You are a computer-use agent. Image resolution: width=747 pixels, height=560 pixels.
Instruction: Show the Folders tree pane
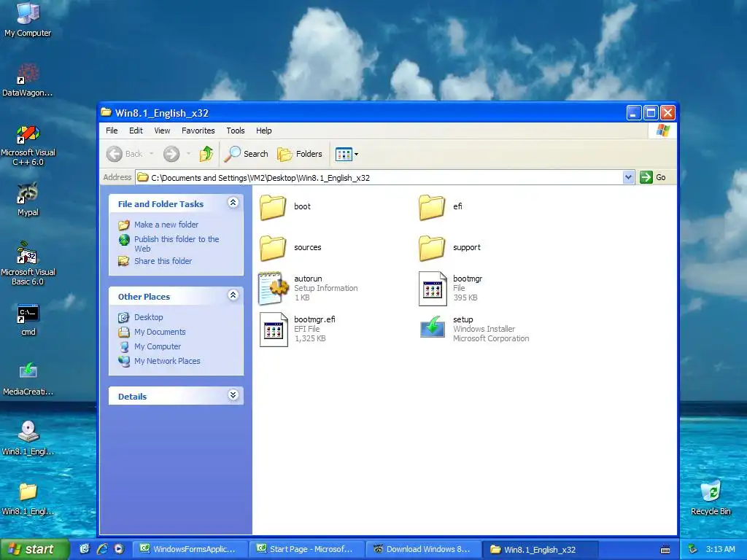pyautogui.click(x=300, y=154)
